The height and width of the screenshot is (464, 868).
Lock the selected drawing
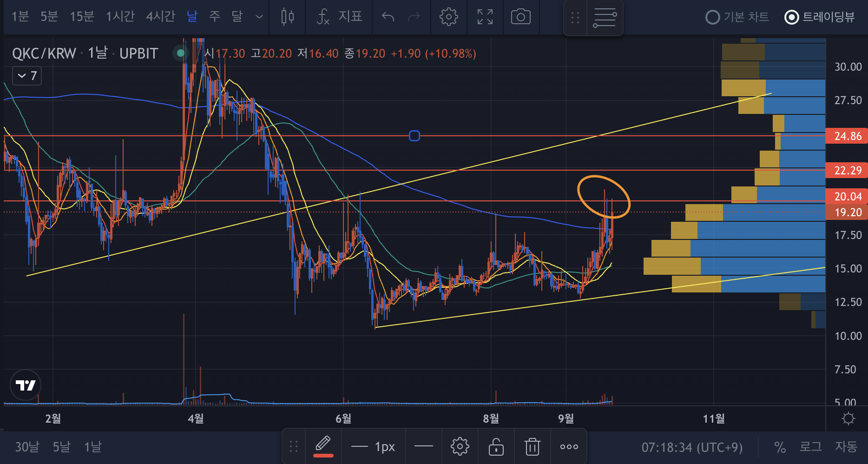(496, 447)
